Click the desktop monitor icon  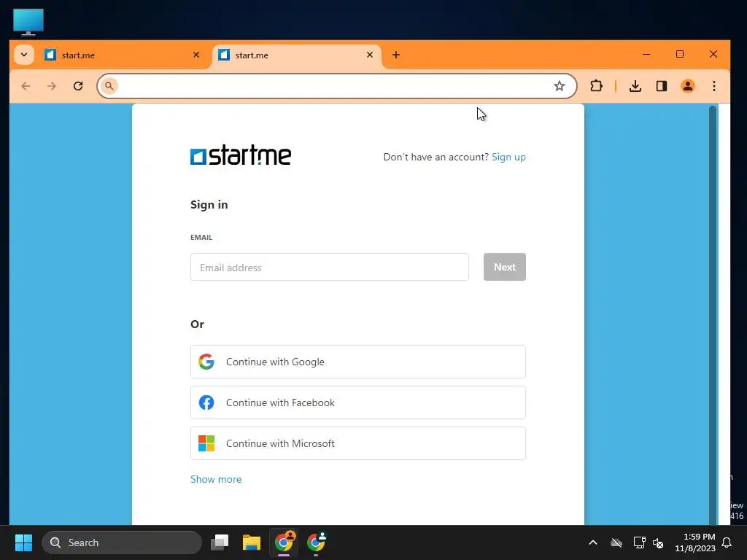[x=28, y=22]
